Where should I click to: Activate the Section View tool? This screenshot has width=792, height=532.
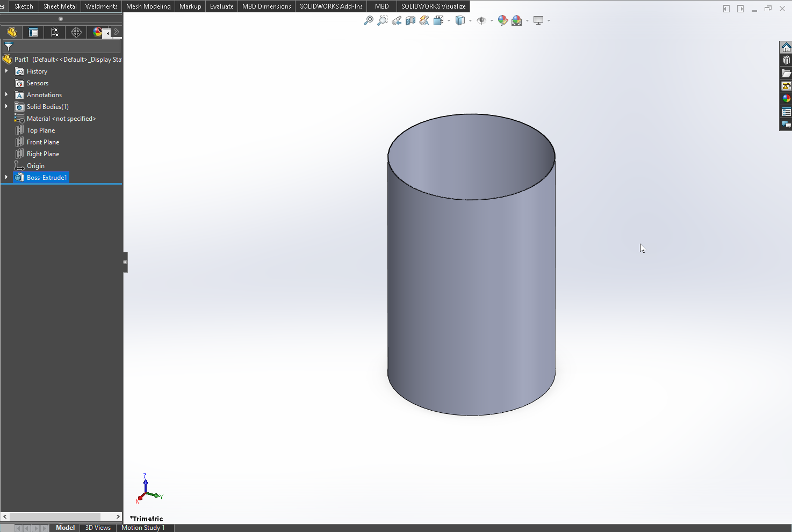pos(411,20)
